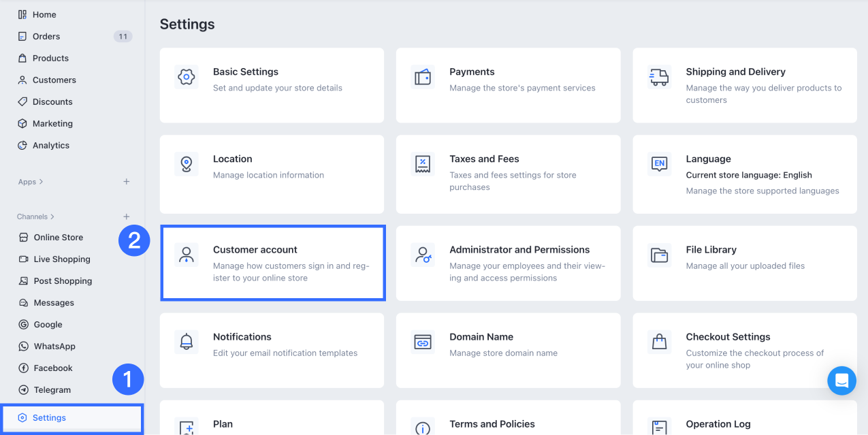Open the Payments wallet icon

coord(423,78)
